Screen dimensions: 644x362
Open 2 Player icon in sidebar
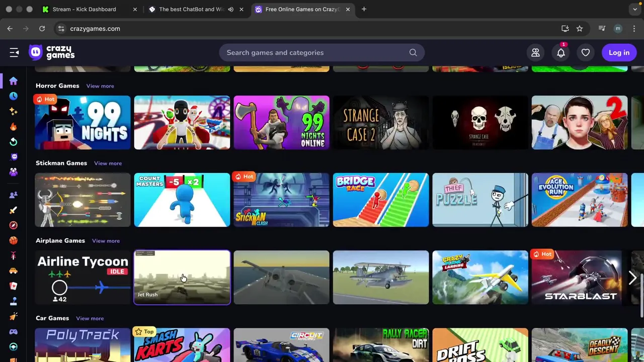[x=14, y=195]
